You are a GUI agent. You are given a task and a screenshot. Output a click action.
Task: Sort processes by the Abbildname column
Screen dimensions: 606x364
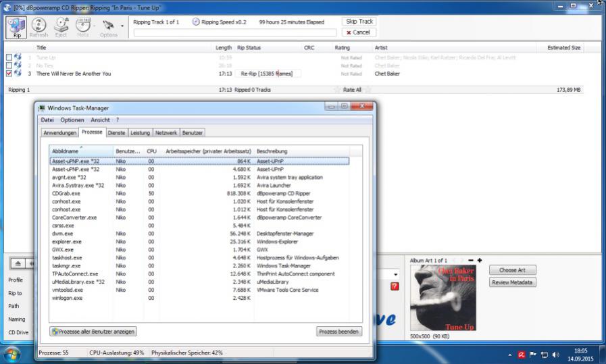pyautogui.click(x=66, y=151)
